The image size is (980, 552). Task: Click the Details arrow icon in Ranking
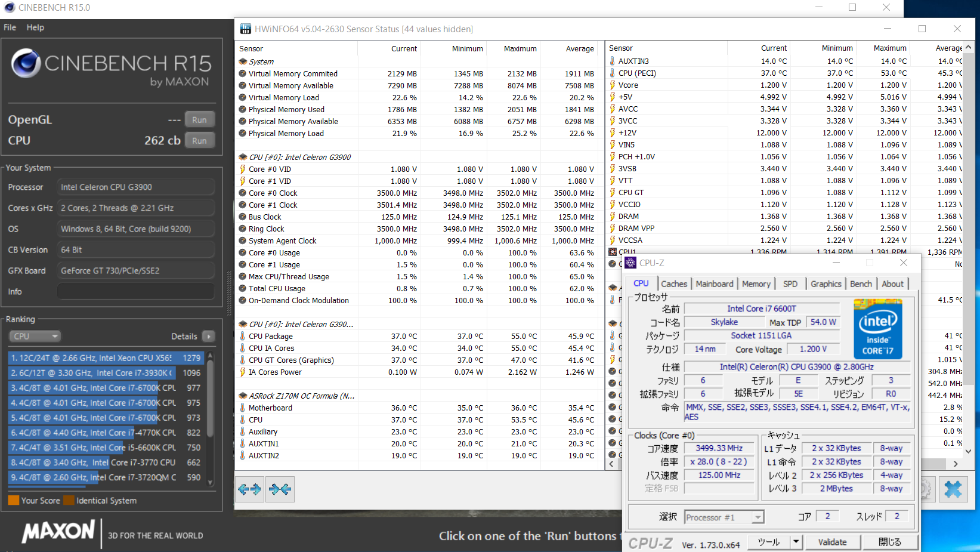point(209,337)
